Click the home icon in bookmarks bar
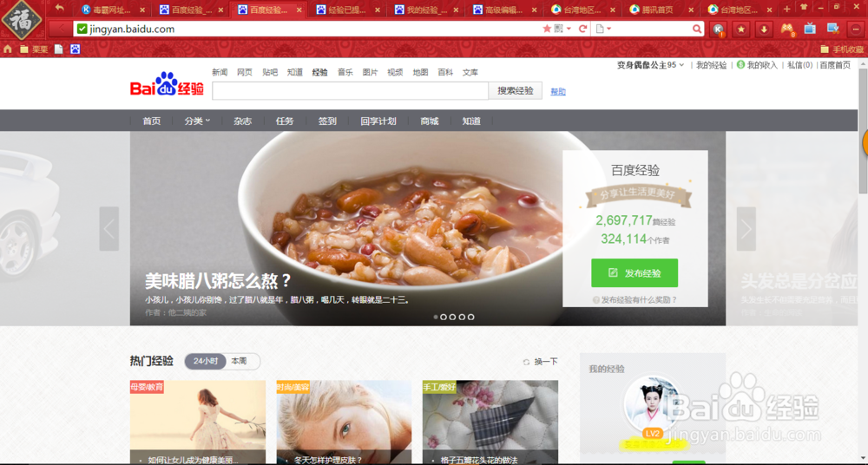Viewport: 868px width, 465px height. point(8,49)
